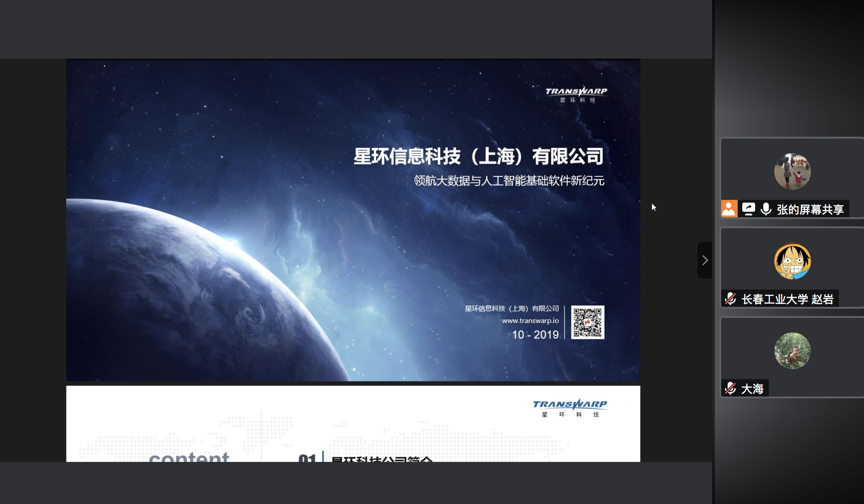The image size is (864, 504).
Task: Click 大海's round avatar with child in bushes
Action: click(x=792, y=351)
